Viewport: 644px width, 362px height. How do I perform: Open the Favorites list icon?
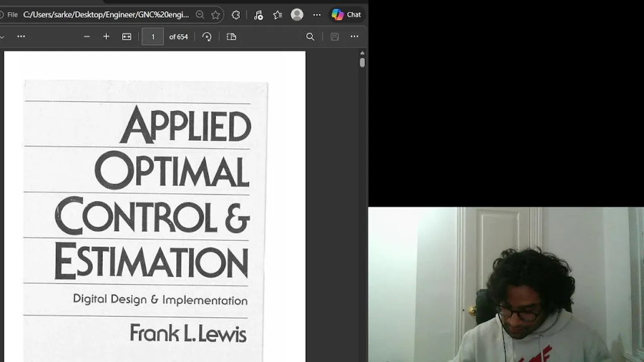[277, 15]
